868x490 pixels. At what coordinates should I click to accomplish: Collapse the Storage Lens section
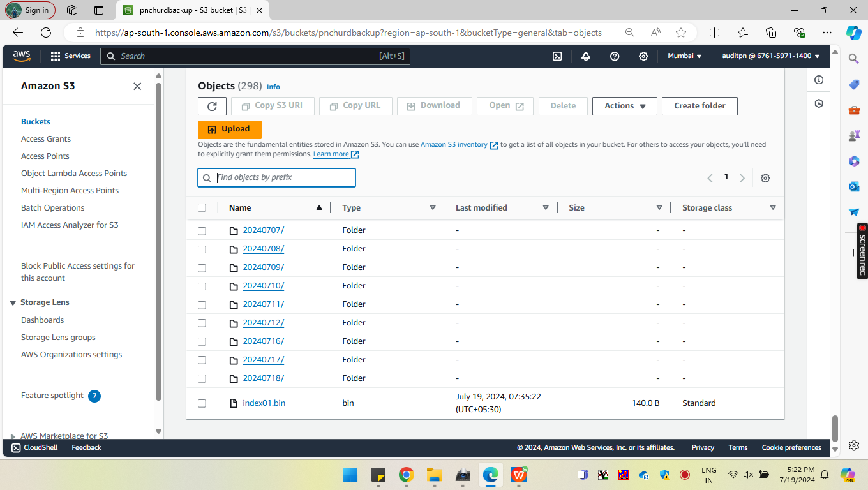pos(13,303)
